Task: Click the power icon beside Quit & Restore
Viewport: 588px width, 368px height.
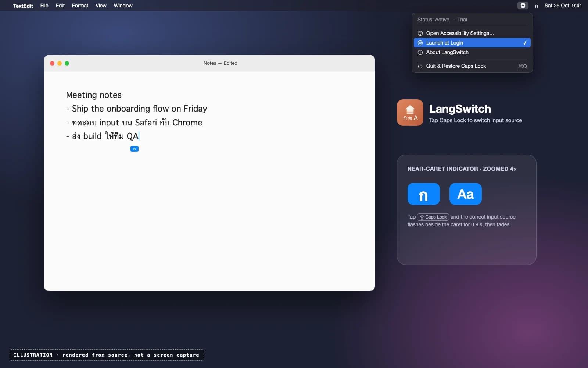Action: 420,66
